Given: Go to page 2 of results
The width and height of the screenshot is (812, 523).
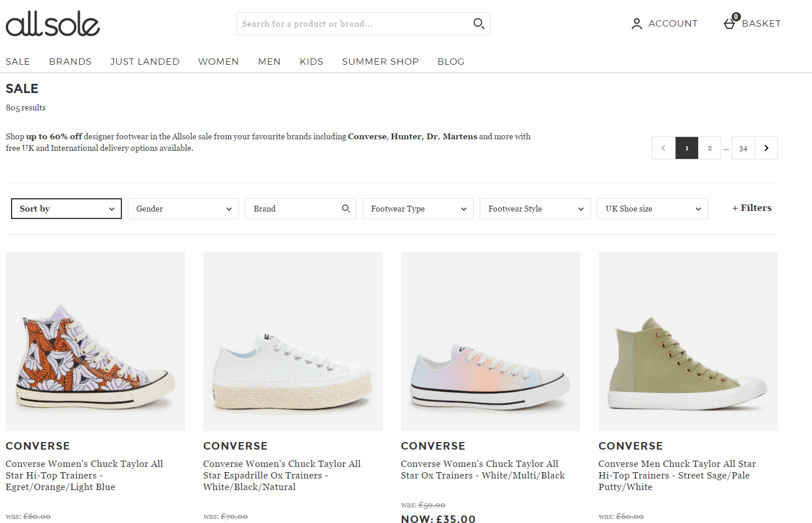Looking at the screenshot, I should [710, 148].
